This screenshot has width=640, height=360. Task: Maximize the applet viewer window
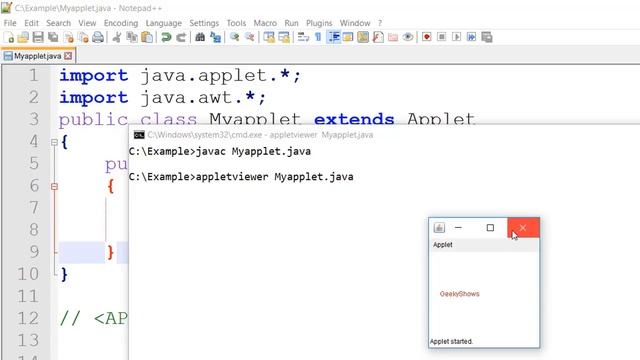coord(490,228)
